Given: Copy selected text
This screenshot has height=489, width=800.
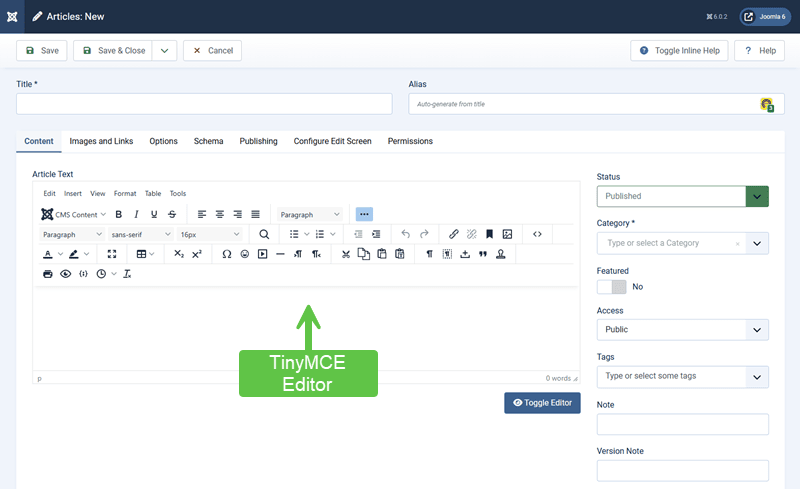Looking at the screenshot, I should [x=364, y=254].
